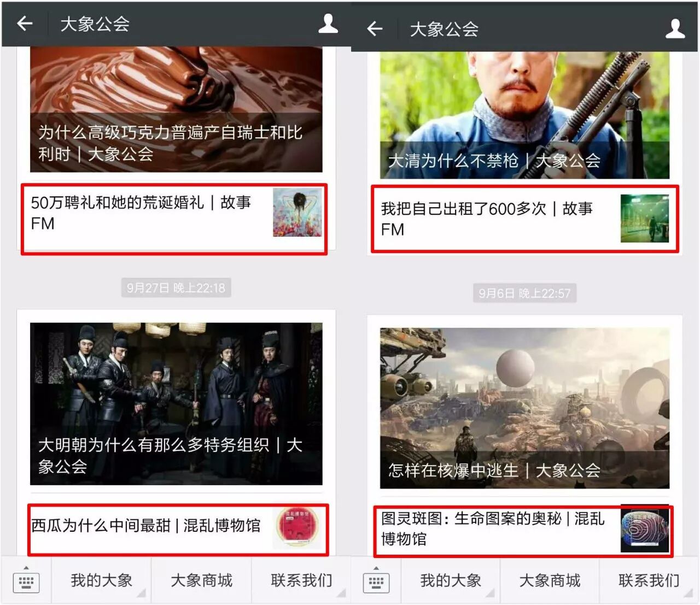This screenshot has height=605, width=700.
Task: Open account profile icon in left panel
Action: (328, 24)
